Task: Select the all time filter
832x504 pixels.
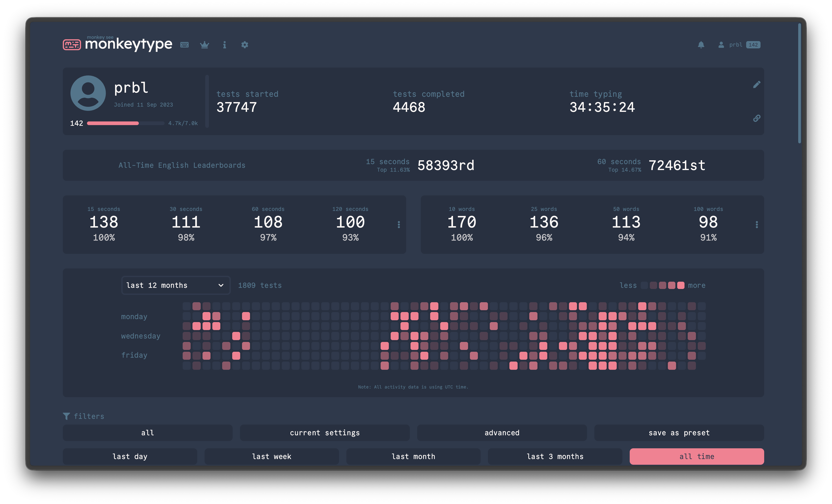Action: click(x=697, y=456)
